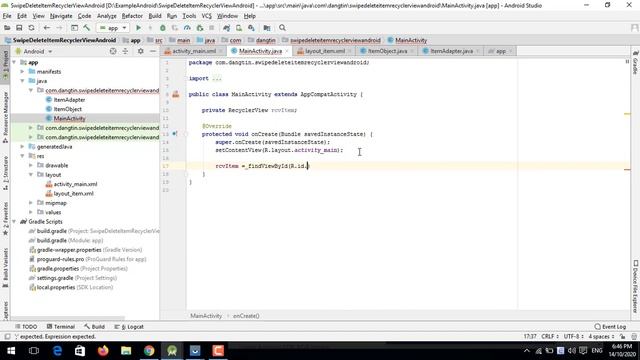Toggle read-only lock icon in the status bar

point(622,337)
